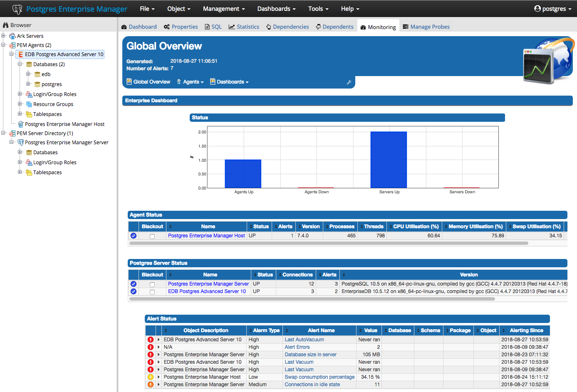Viewport: 577px width, 392px height.
Task: Switch to the Manage Probes tab
Action: coord(426,27)
